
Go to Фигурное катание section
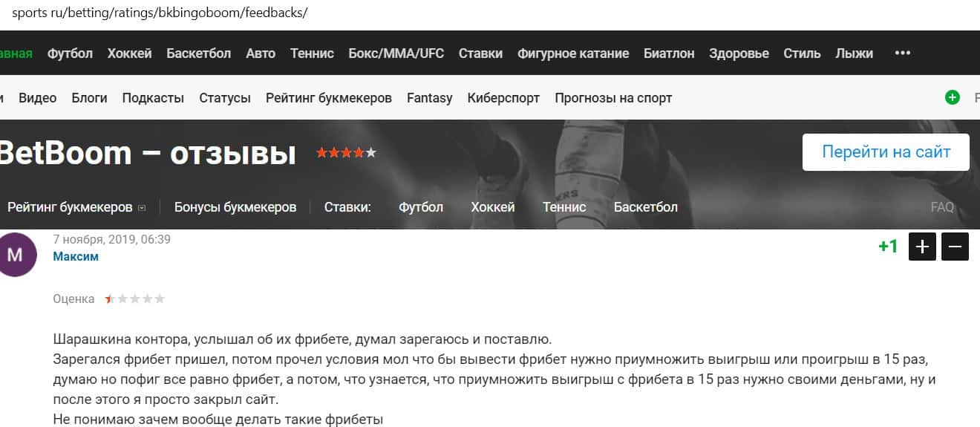(x=573, y=53)
